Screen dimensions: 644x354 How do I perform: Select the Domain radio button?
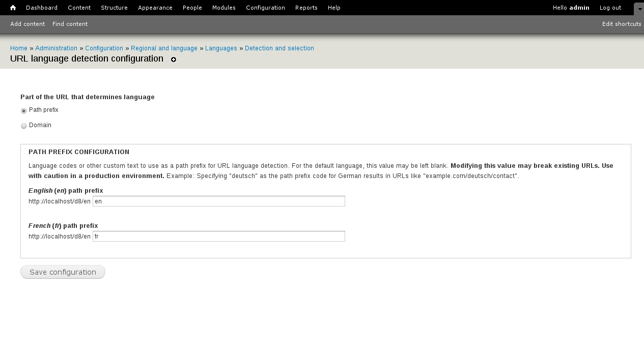(24, 126)
